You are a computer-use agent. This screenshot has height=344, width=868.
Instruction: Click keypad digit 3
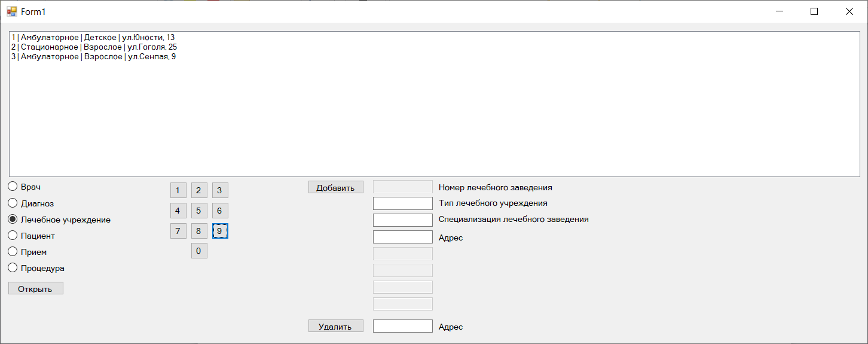click(x=220, y=191)
